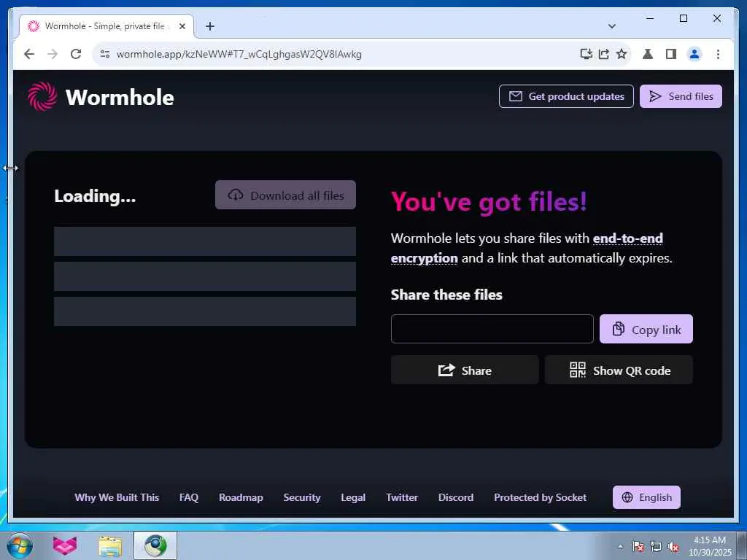Open Protected by Socket link
The height and width of the screenshot is (560, 747).
[x=540, y=497]
